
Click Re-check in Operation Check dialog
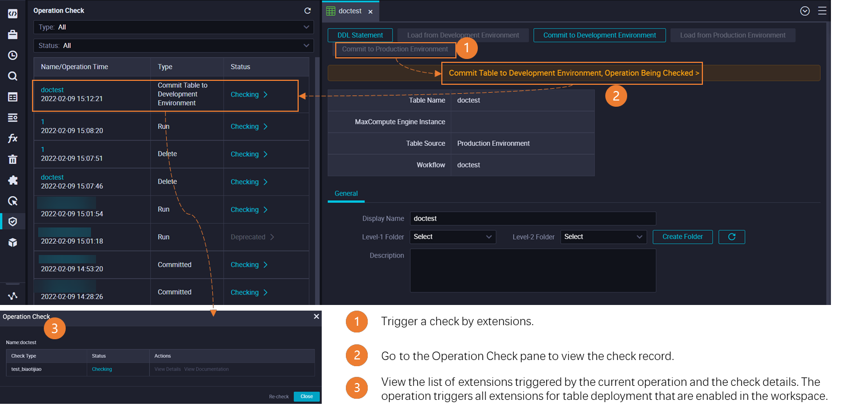coord(279,397)
